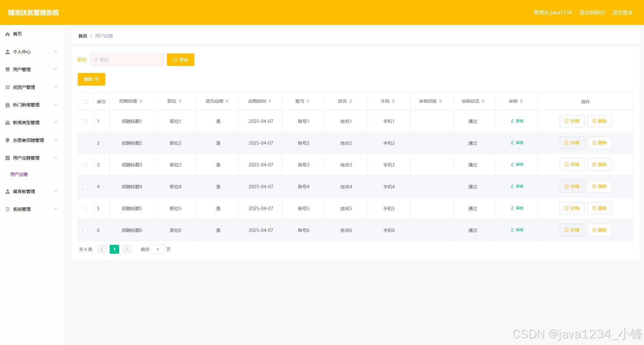The width and height of the screenshot is (644, 345).
Task: Check the checkbox for row 3
Action: pyautogui.click(x=85, y=165)
